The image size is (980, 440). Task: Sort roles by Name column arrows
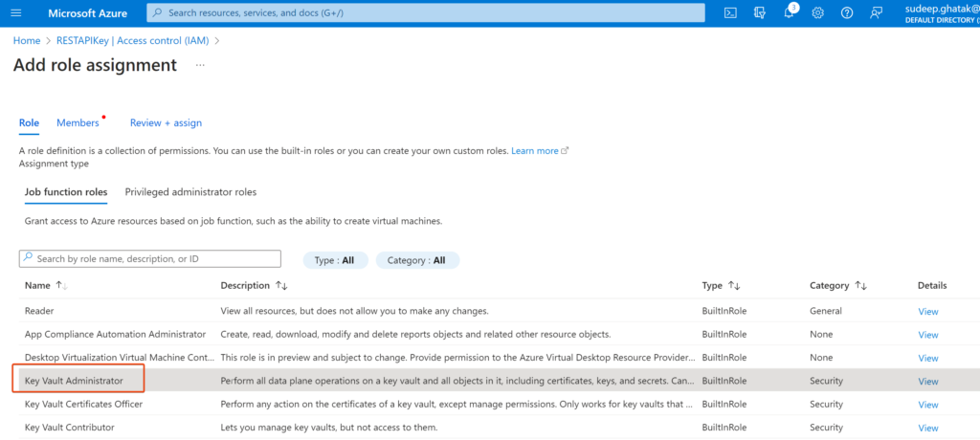coord(62,286)
